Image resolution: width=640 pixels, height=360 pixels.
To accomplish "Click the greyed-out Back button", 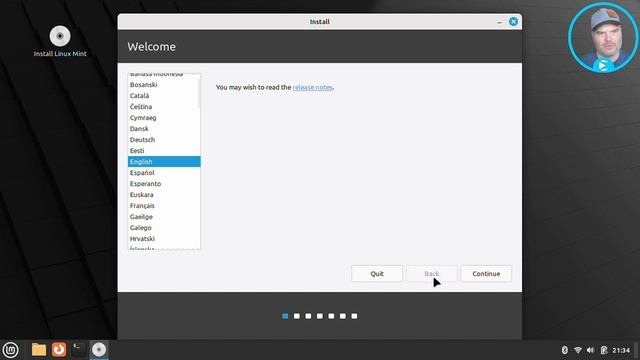I will pos(431,273).
